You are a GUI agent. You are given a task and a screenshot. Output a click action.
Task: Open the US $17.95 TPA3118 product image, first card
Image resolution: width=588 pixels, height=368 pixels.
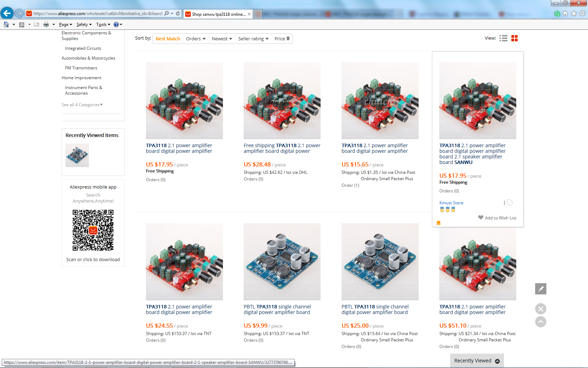point(184,101)
